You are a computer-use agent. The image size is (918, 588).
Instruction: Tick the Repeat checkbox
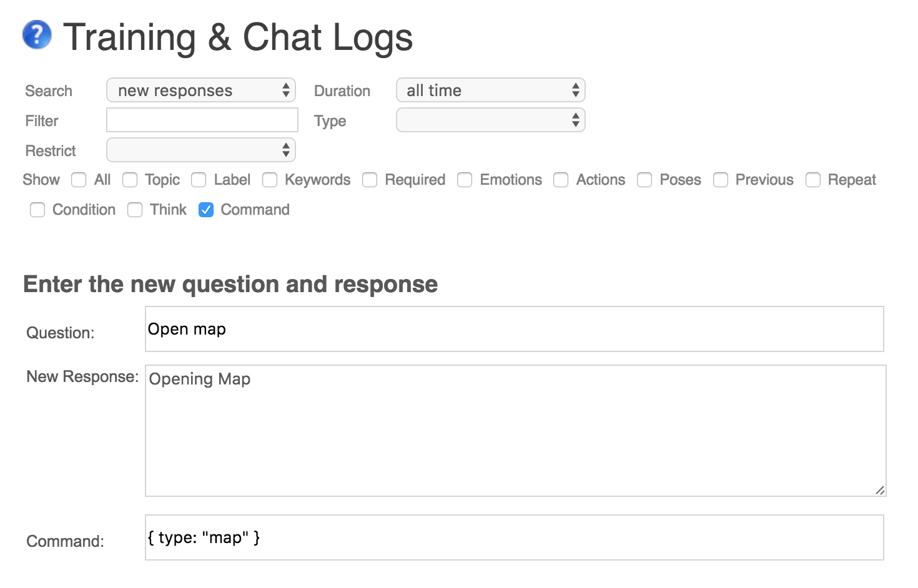tap(813, 180)
